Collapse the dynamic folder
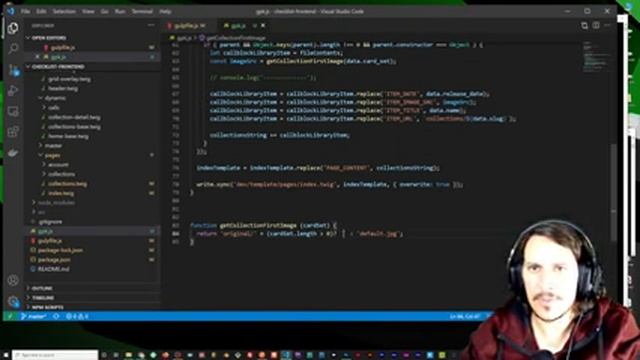The height and width of the screenshot is (360, 640). (55, 98)
